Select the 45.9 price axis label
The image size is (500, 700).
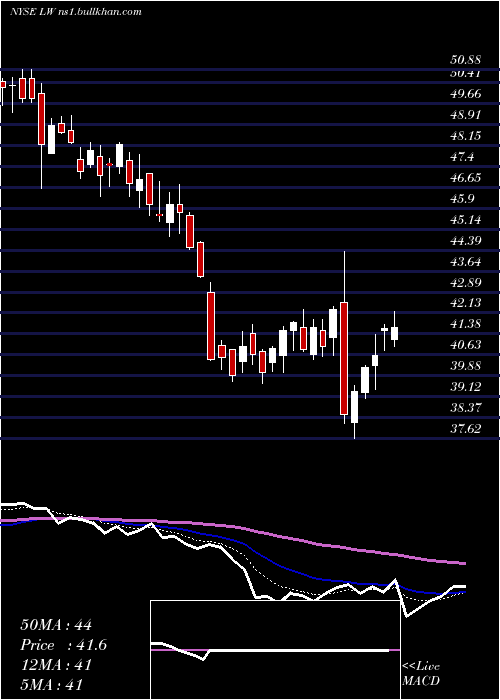461,199
